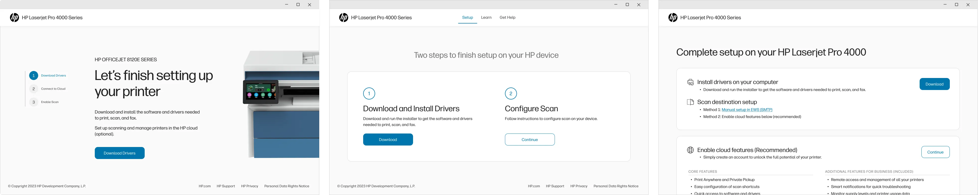
Task: Open HP Support link in left window footer
Action: pos(225,186)
